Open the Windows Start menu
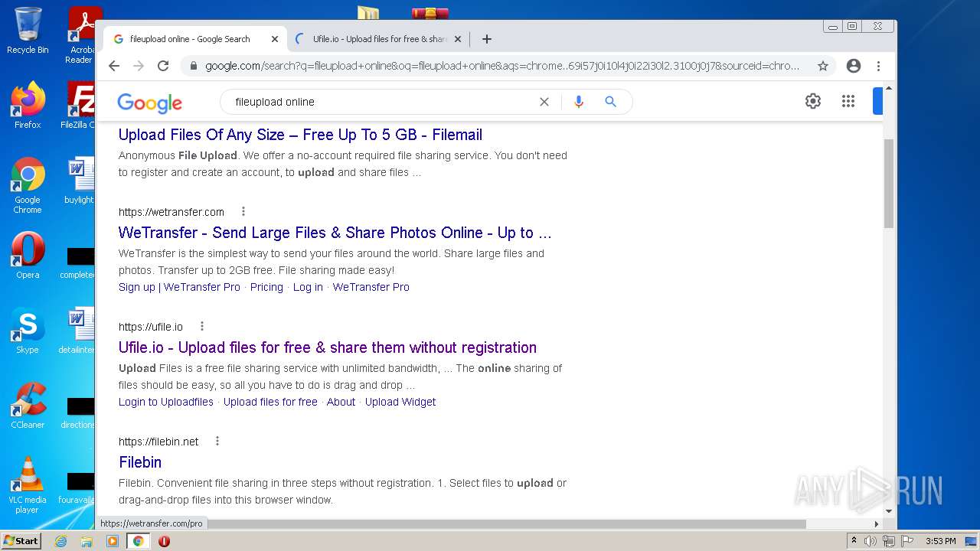Viewport: 980px width, 551px height. click(21, 540)
